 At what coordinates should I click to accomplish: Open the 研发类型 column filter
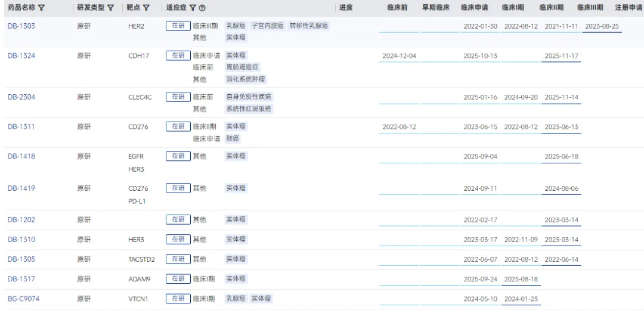[x=110, y=8]
